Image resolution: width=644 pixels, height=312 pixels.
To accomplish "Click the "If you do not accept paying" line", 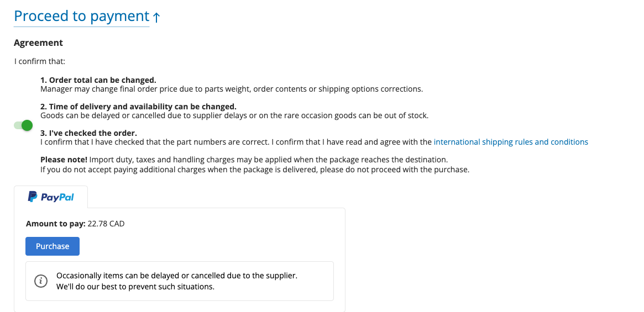I will pos(254,170).
